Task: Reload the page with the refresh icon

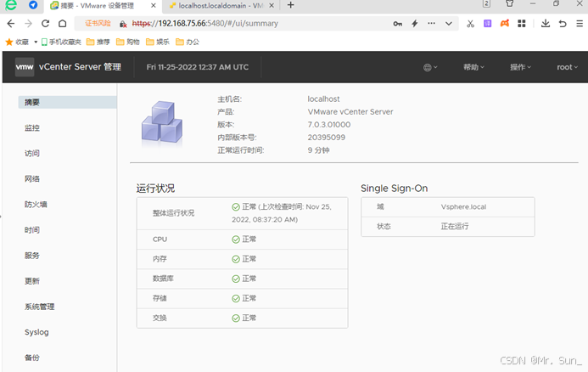Action: (x=45, y=24)
